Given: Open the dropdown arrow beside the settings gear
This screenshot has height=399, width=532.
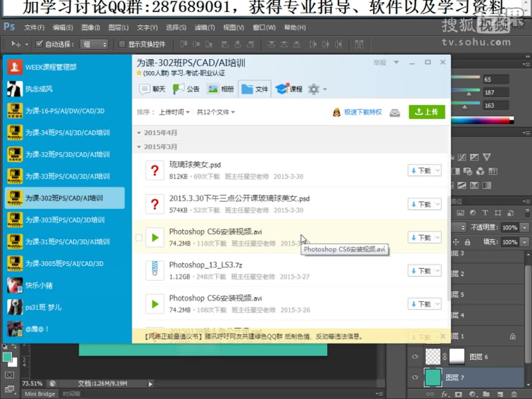Looking at the screenshot, I should pos(325,89).
